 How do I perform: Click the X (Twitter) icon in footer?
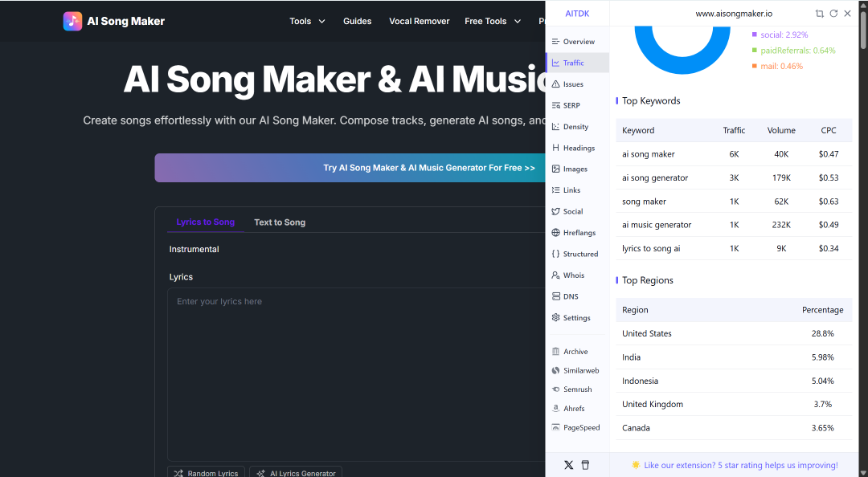[568, 465]
